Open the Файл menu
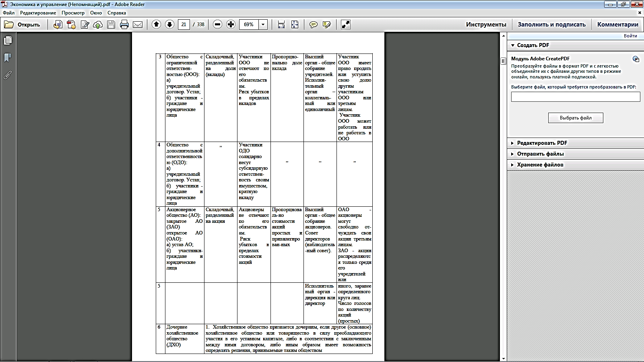The image size is (644, 362). coord(9,13)
